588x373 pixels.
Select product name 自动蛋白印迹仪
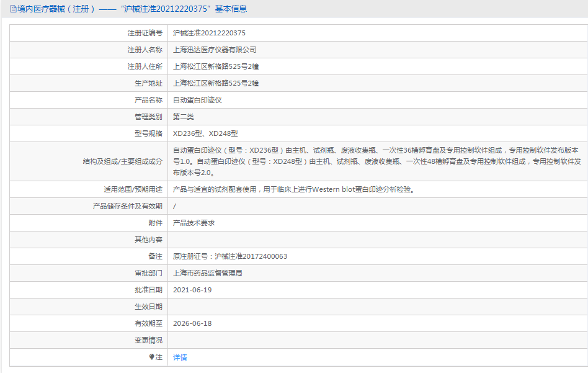pyautogui.click(x=197, y=100)
